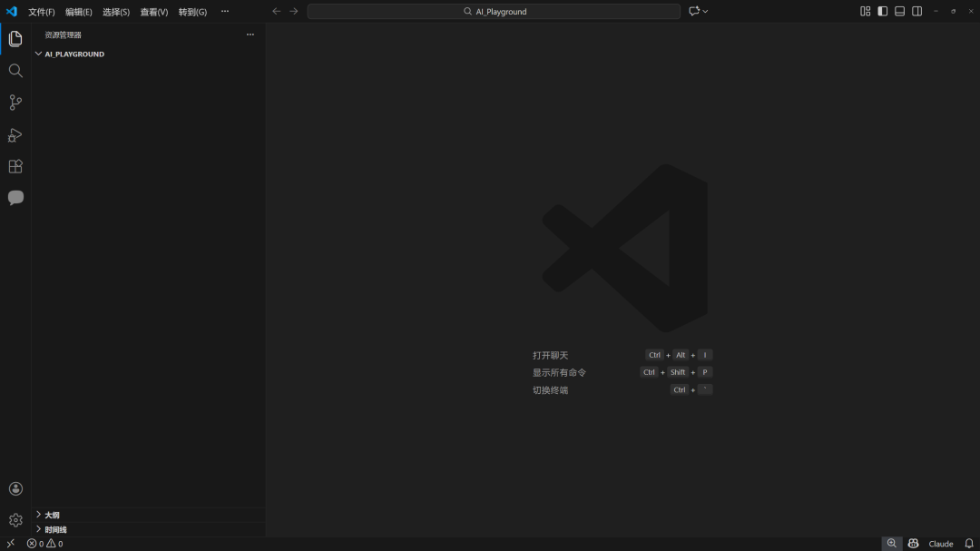Open the Search view in activity bar

(x=15, y=71)
